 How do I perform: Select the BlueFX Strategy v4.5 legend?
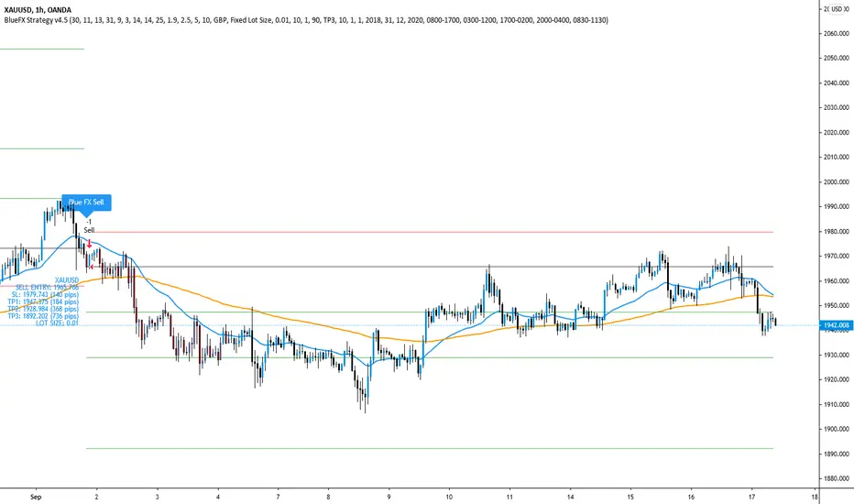(305, 20)
